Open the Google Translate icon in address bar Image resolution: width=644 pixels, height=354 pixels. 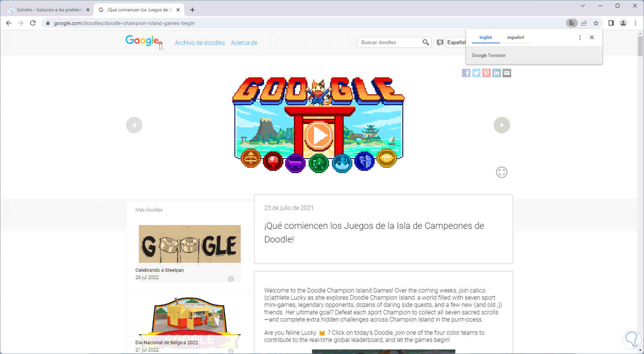(x=572, y=23)
